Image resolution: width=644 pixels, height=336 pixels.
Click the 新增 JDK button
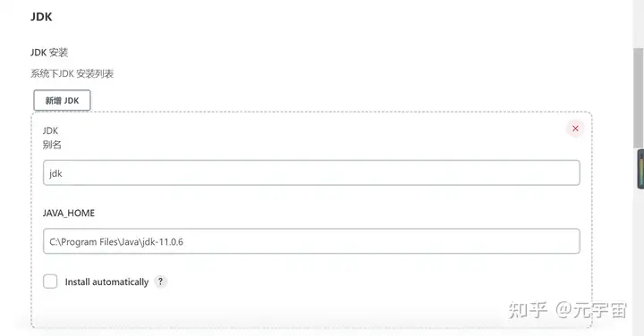click(62, 100)
